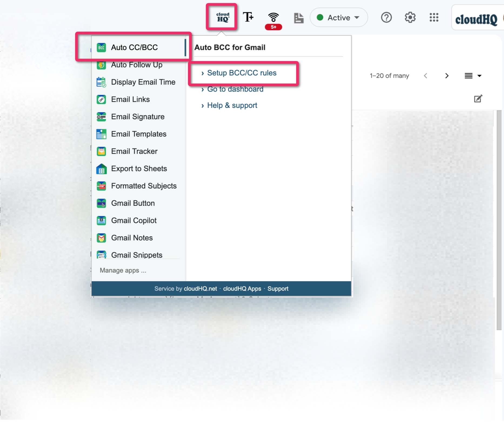Select Auto CC/BCC in apps list

pos(138,47)
